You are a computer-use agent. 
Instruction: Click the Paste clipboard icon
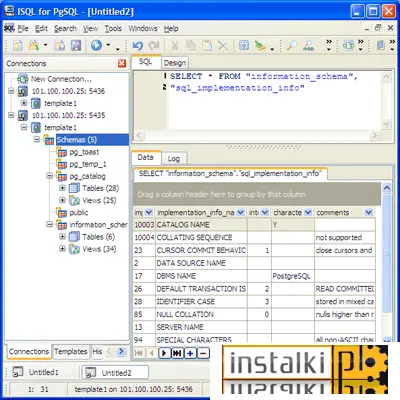pos(207,45)
